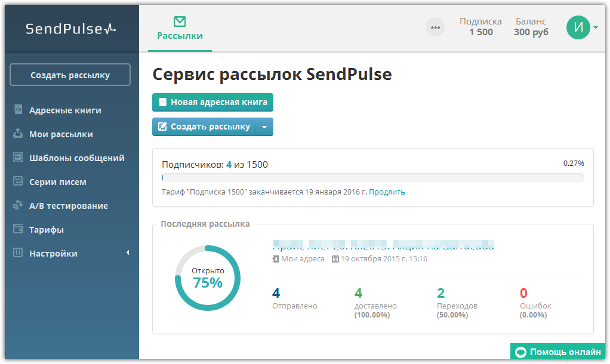This screenshot has height=364, width=610.
Task: Open the Помощь онлайн chat button
Action: [558, 351]
